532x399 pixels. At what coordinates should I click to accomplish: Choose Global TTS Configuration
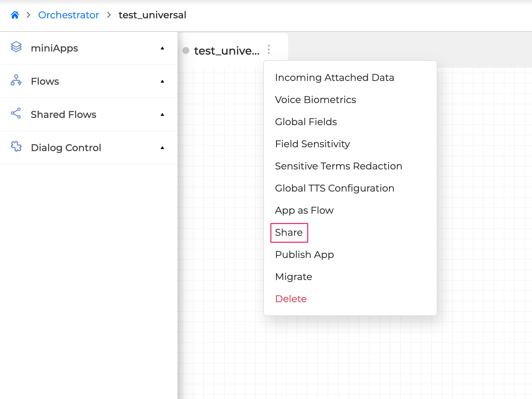tap(334, 188)
